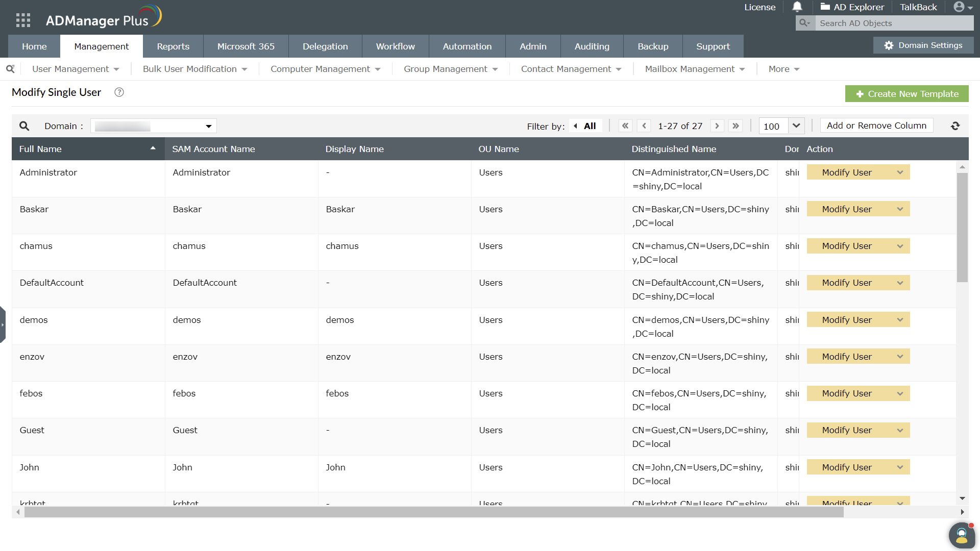
Task: Click the help question mark icon
Action: click(x=119, y=92)
